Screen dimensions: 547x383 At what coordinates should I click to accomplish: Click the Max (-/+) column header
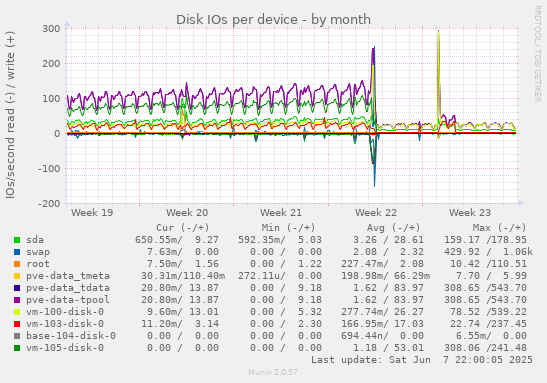[500, 228]
